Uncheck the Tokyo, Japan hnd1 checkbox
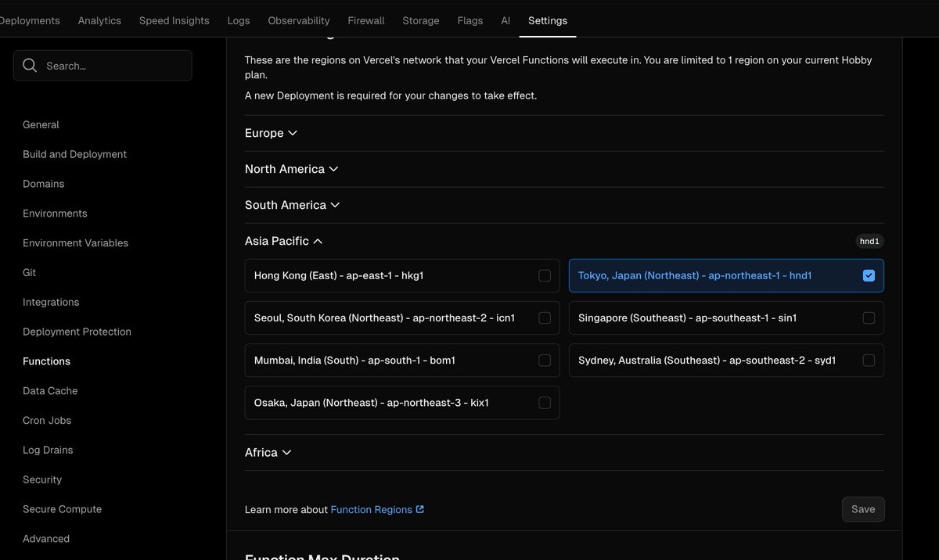 coord(869,275)
